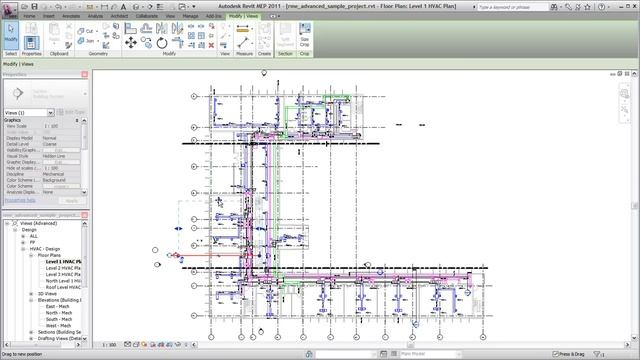The image size is (640, 360).
Task: Open the Join geometry dropdown arrow
Action: (x=98, y=41)
